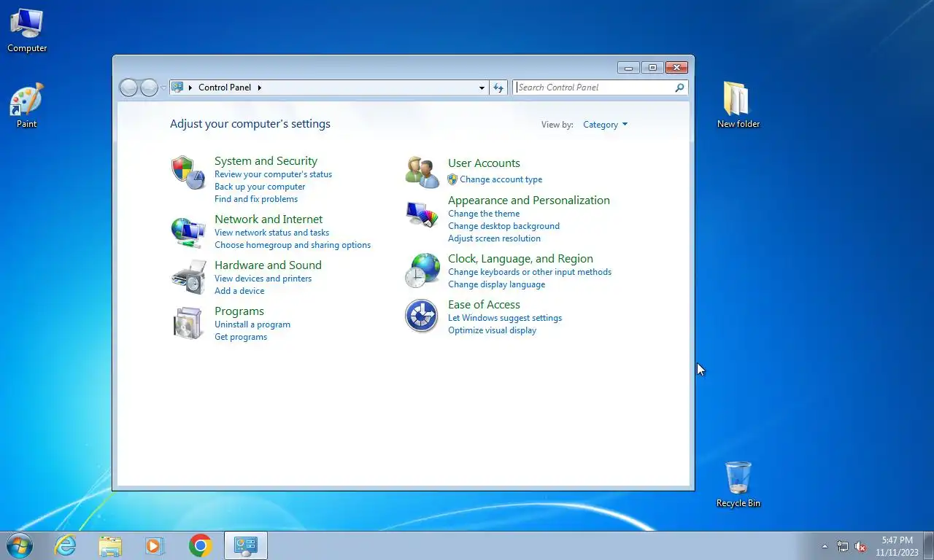
Task: Open Review your computer's status
Action: click(x=273, y=174)
